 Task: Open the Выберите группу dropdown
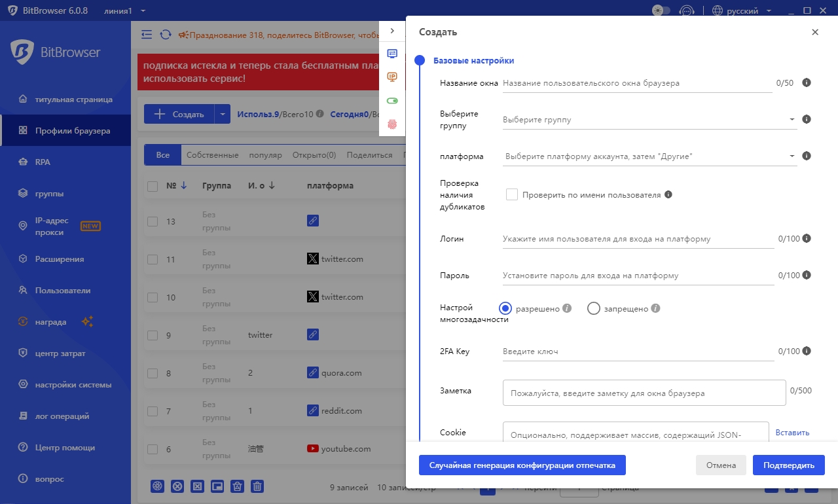coord(649,120)
